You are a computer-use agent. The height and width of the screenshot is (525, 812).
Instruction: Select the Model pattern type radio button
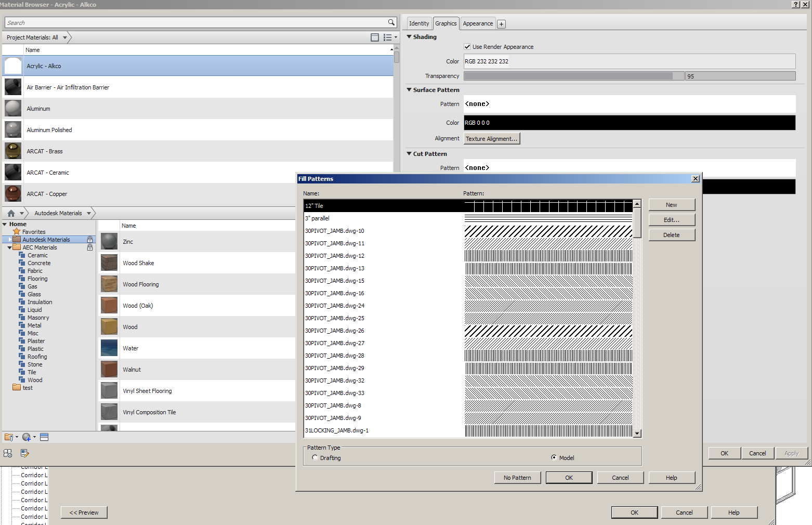(x=554, y=457)
